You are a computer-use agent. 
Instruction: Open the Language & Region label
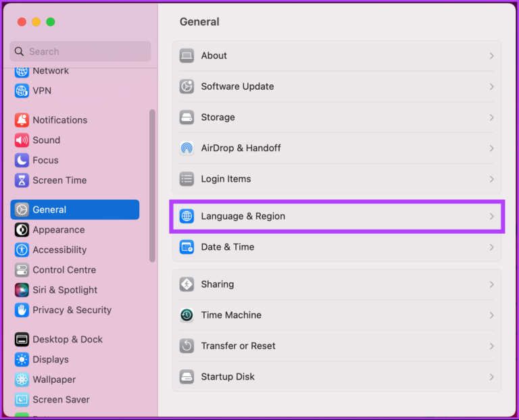pos(243,216)
